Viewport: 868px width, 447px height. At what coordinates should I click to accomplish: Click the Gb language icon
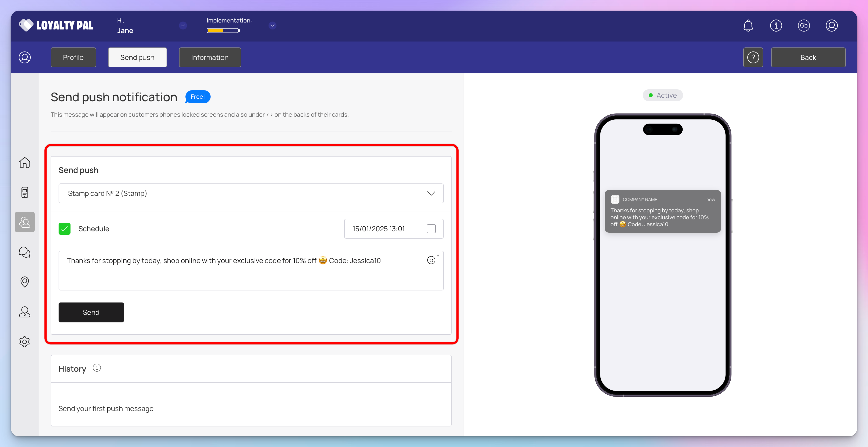pyautogui.click(x=804, y=26)
